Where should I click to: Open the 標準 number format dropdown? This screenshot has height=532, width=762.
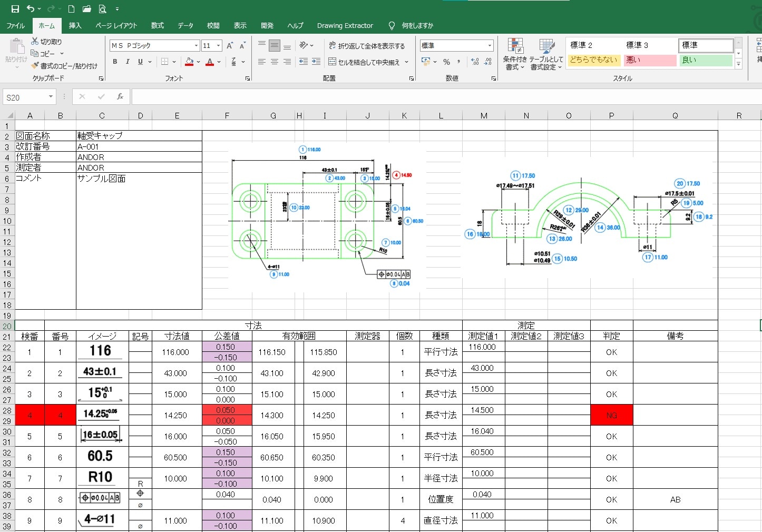pyautogui.click(x=490, y=46)
